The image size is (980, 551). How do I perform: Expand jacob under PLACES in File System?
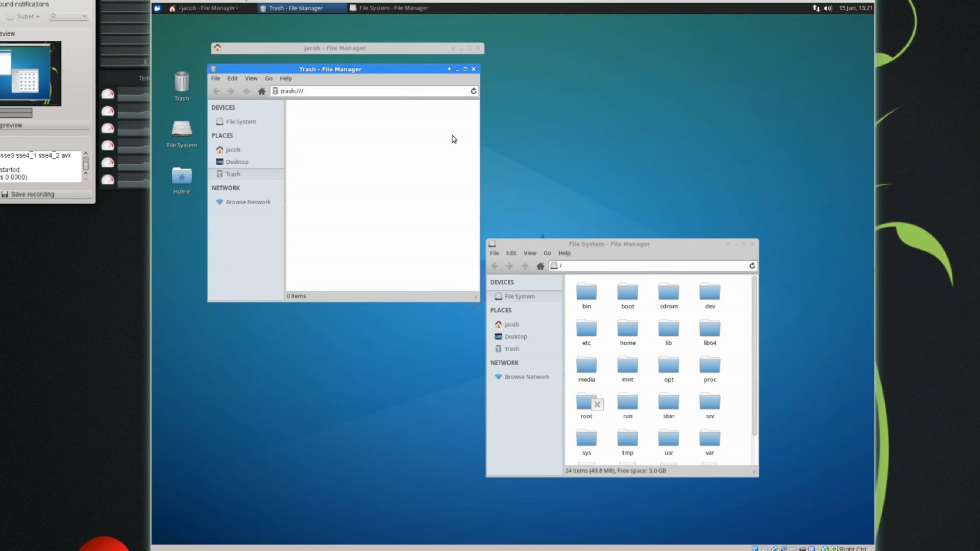click(511, 324)
